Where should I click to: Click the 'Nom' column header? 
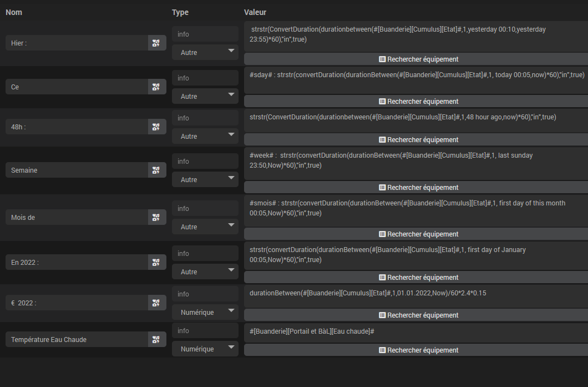pyautogui.click(x=14, y=12)
